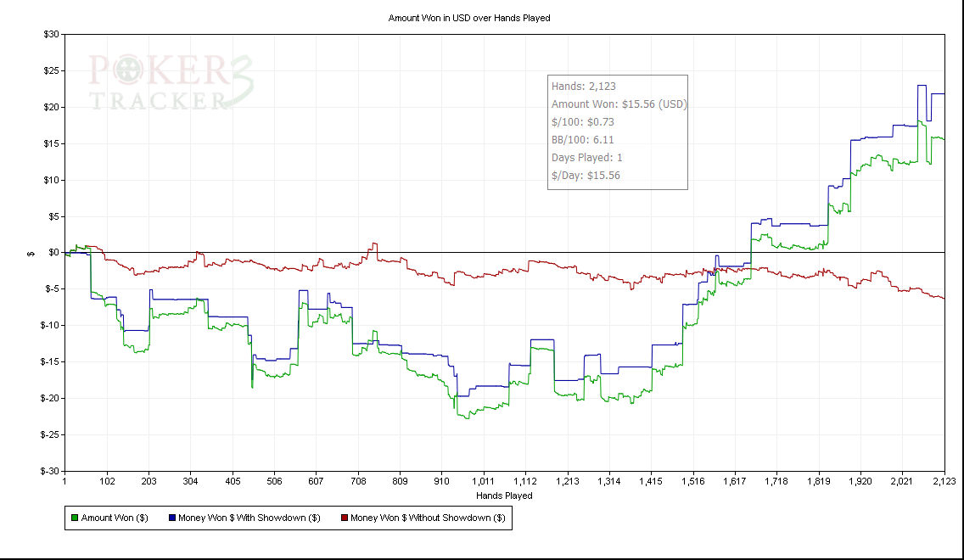Screen dimensions: 964x560
Task: Click the 607 x-axis tick label
Action: click(x=316, y=481)
